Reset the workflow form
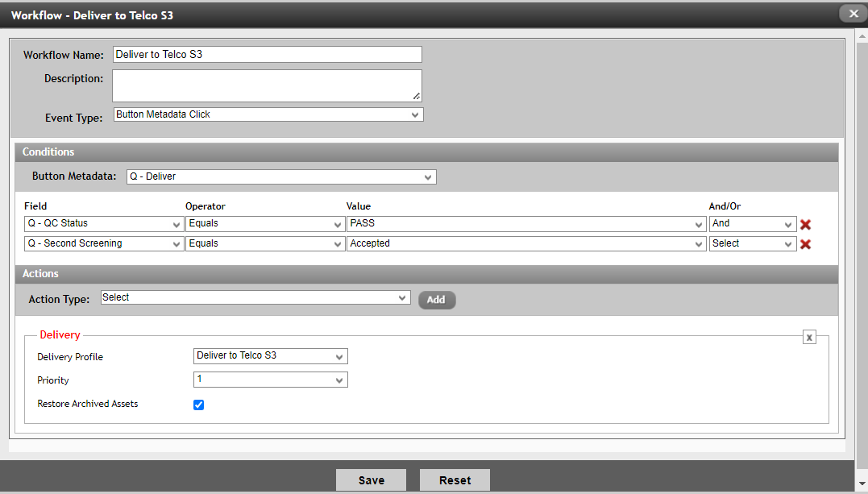The width and height of the screenshot is (868, 494). 455,480
